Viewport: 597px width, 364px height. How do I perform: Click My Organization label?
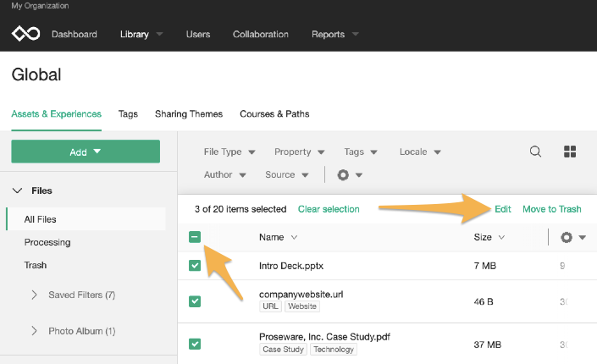click(40, 6)
